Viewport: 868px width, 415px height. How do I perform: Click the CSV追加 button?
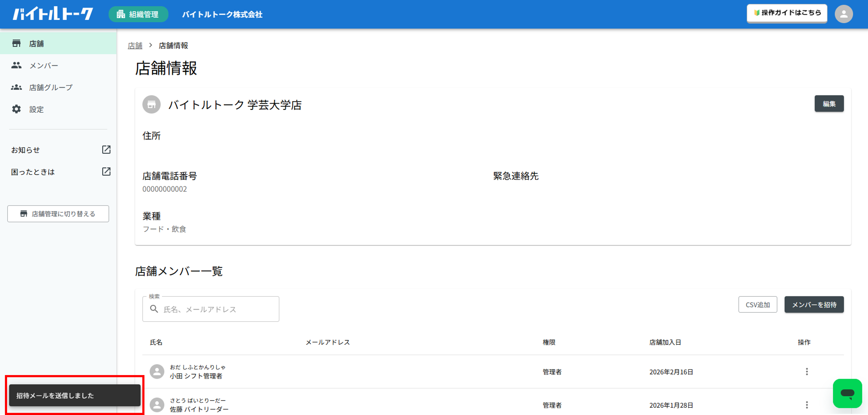pos(757,305)
